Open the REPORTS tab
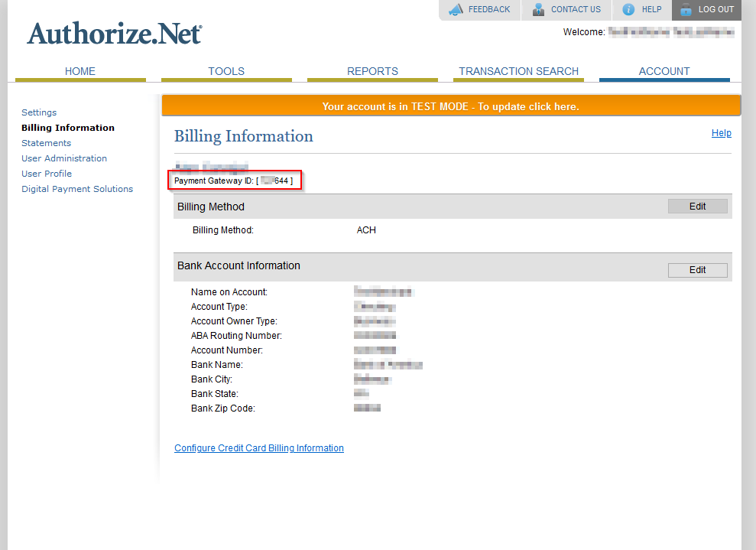 point(372,71)
